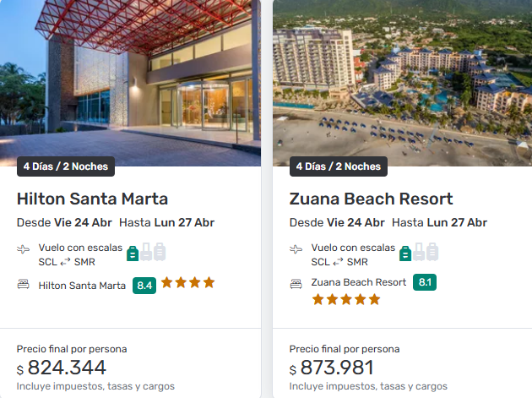Select the $824.344 price for Hilton
Screen dimensions: 532x398
[67, 368]
